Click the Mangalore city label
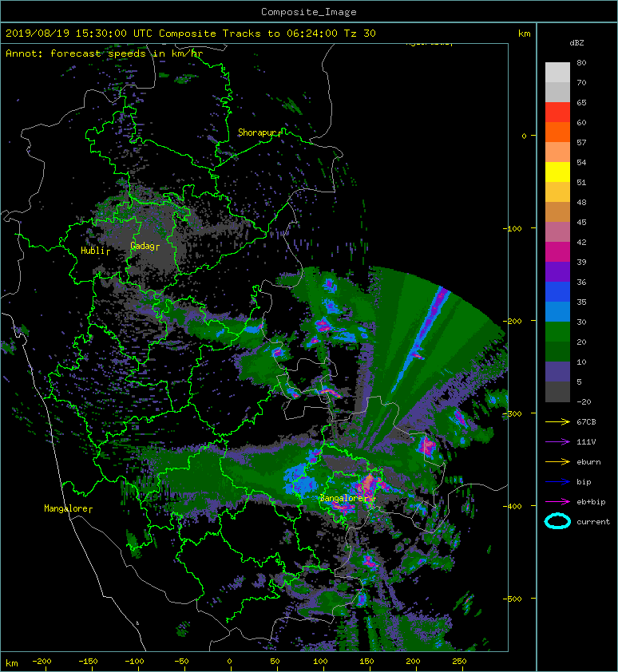618x672 pixels. coord(67,508)
